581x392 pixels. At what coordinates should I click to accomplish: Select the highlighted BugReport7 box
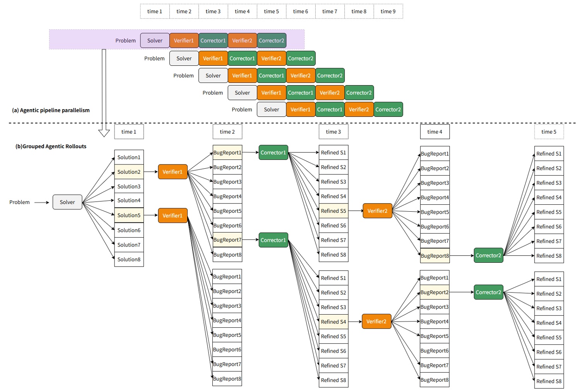click(227, 240)
